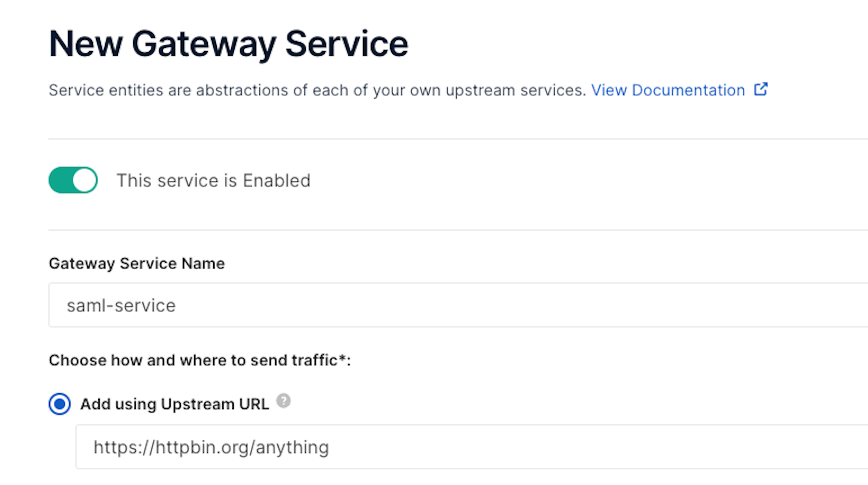Disable the service Enabled toggle switch
The width and height of the screenshot is (868, 485).
[x=73, y=180]
